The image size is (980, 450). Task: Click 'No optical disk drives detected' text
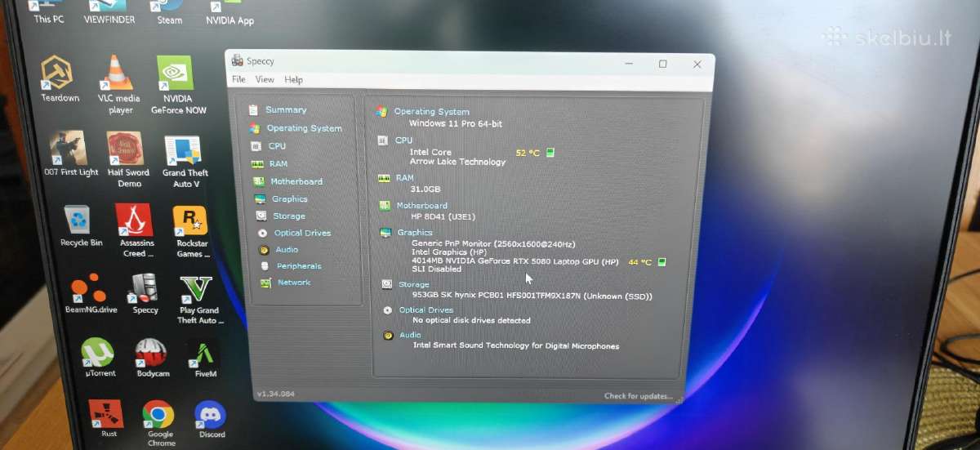click(x=472, y=320)
